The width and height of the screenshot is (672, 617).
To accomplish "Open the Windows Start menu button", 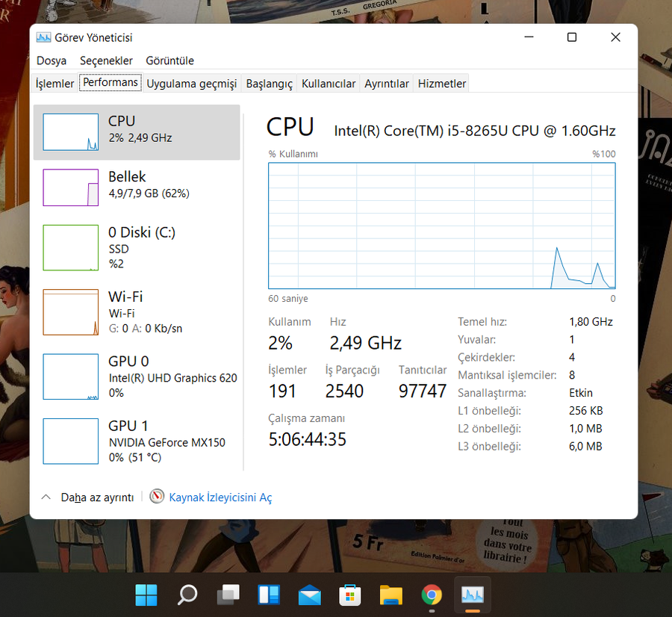I will 146,595.
